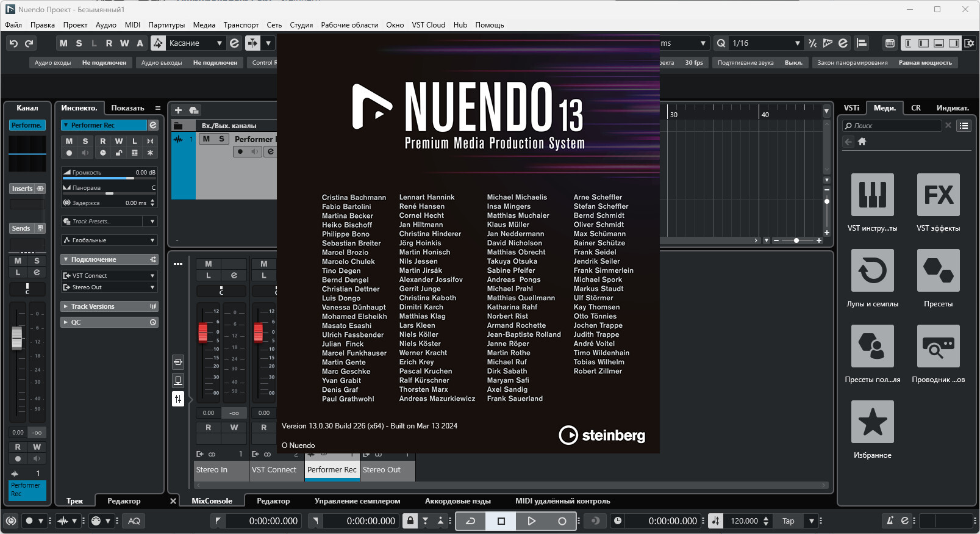The width and height of the screenshot is (980, 534).
Task: Click the iterative quantize Q icon
Action: [x=721, y=43]
